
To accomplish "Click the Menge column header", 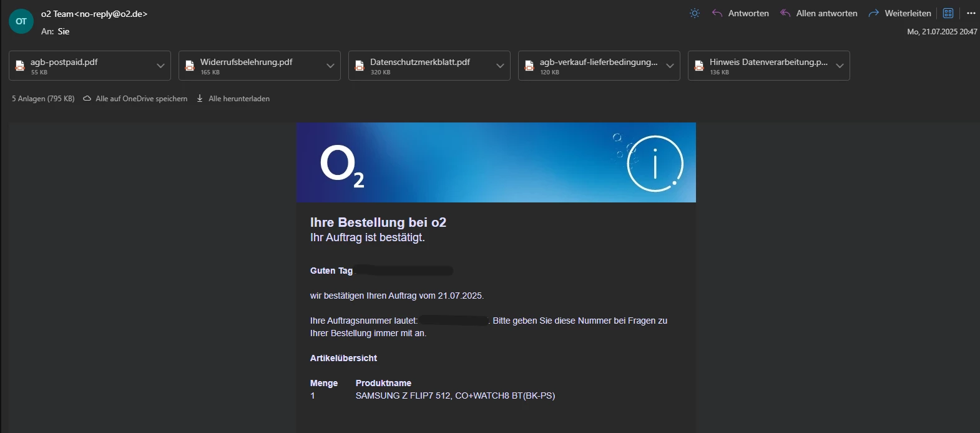I will (324, 383).
